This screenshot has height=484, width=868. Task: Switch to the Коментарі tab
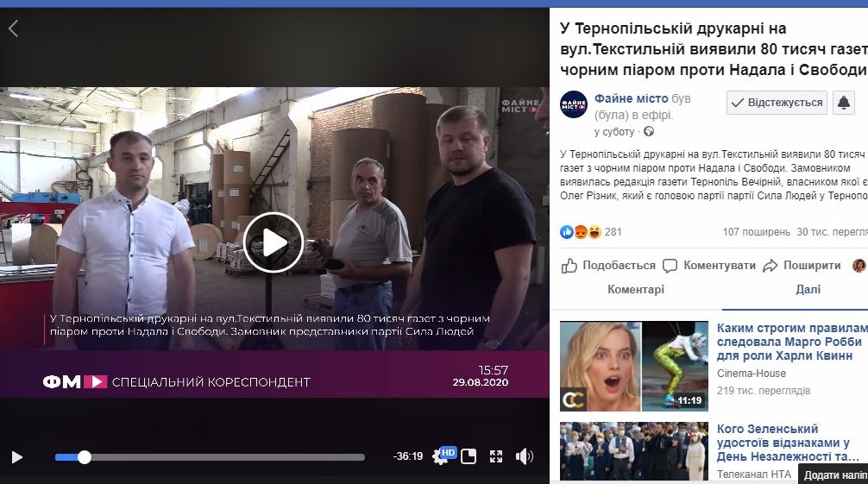[x=636, y=290]
